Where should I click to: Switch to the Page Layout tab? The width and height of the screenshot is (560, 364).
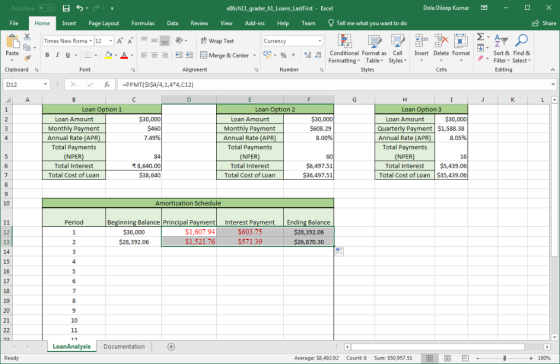pyautogui.click(x=104, y=23)
